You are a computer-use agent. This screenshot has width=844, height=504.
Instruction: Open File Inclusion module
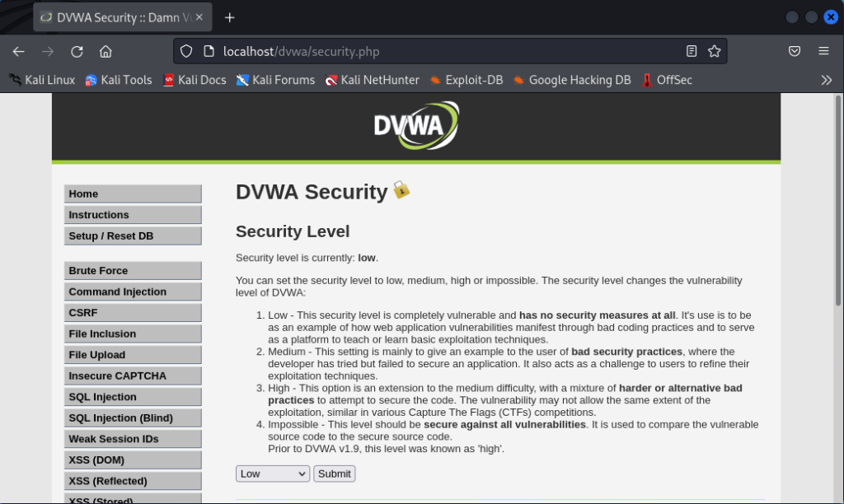click(133, 334)
